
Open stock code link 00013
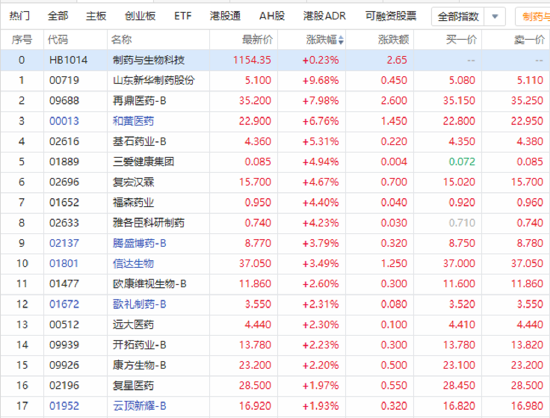tap(64, 121)
